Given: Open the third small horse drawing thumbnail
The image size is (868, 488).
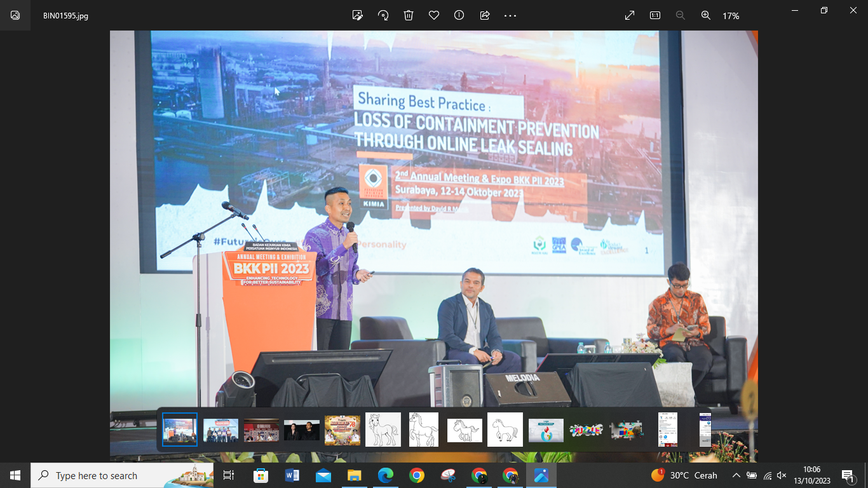Looking at the screenshot, I should 465,430.
